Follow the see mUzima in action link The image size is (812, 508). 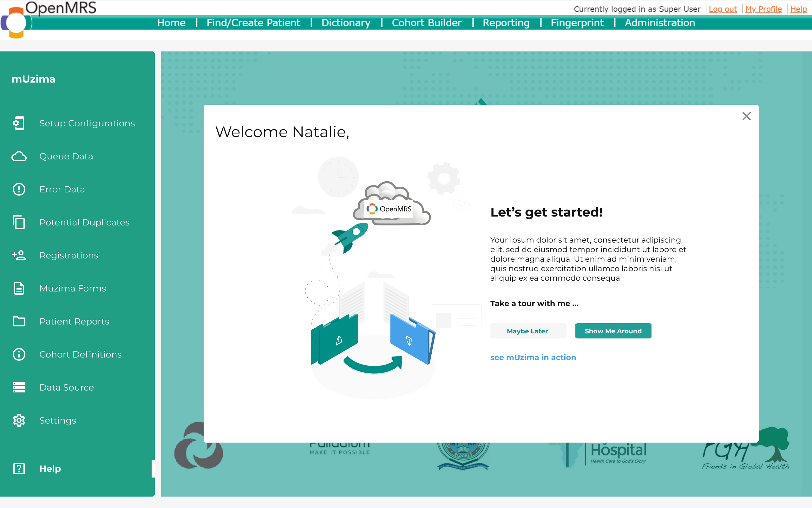(533, 357)
